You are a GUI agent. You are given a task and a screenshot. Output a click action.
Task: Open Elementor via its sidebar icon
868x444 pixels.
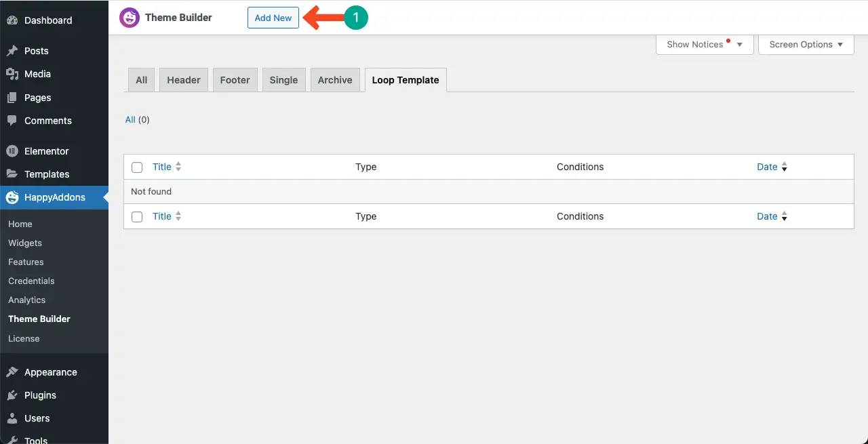tap(12, 151)
